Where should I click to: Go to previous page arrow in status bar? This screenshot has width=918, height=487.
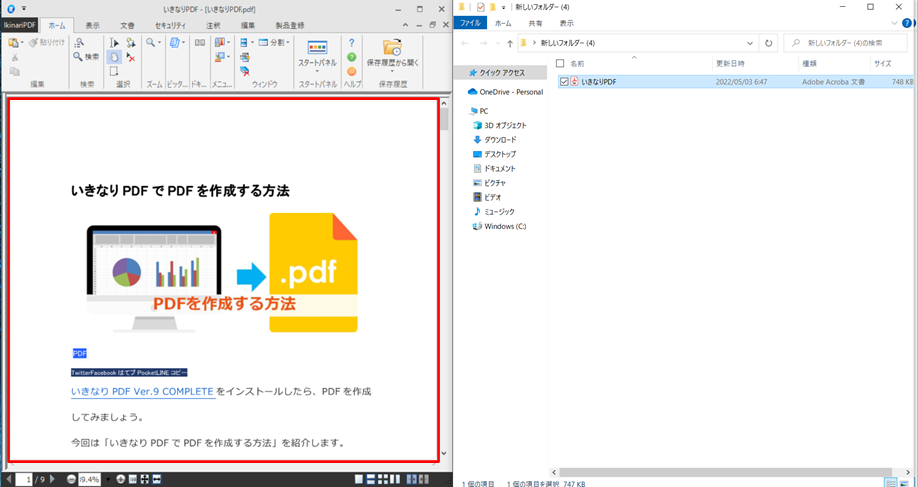tap(9, 479)
